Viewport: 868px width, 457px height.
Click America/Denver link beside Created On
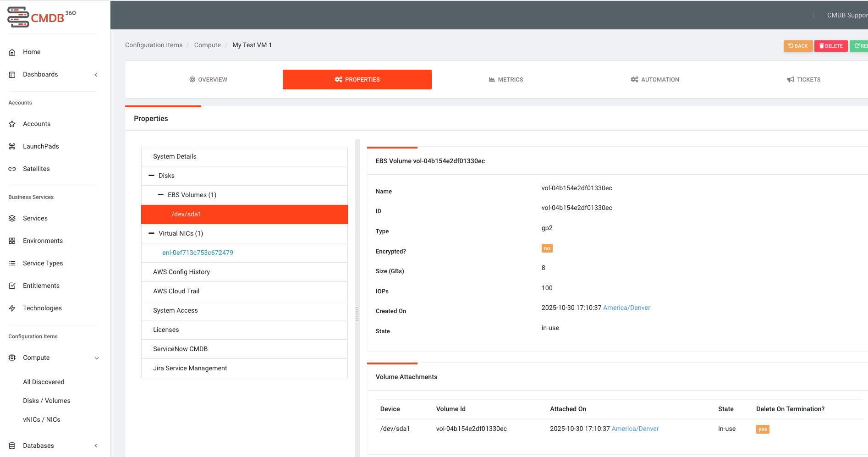pyautogui.click(x=626, y=308)
